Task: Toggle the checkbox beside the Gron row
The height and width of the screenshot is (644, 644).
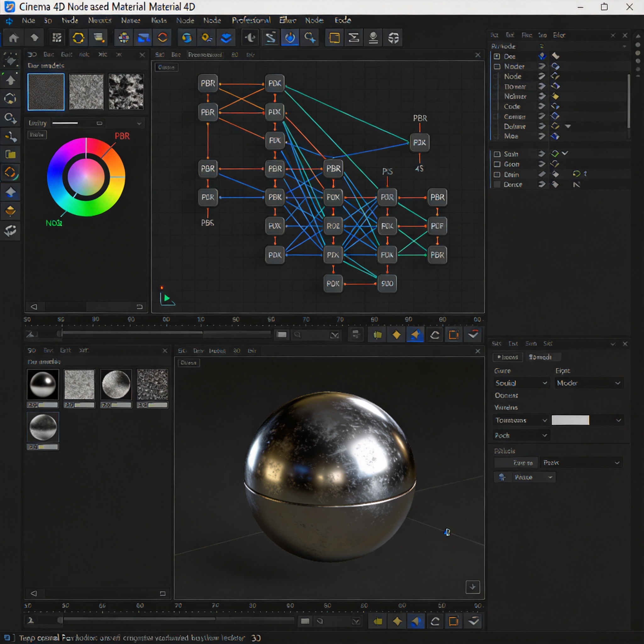Action: [x=497, y=164]
